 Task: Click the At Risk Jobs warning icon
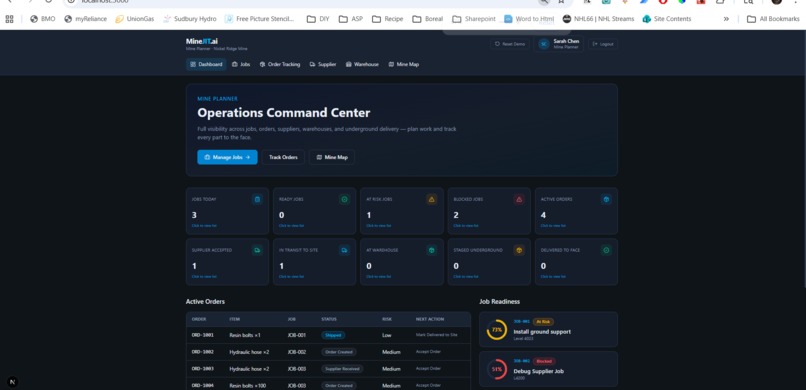pyautogui.click(x=432, y=199)
